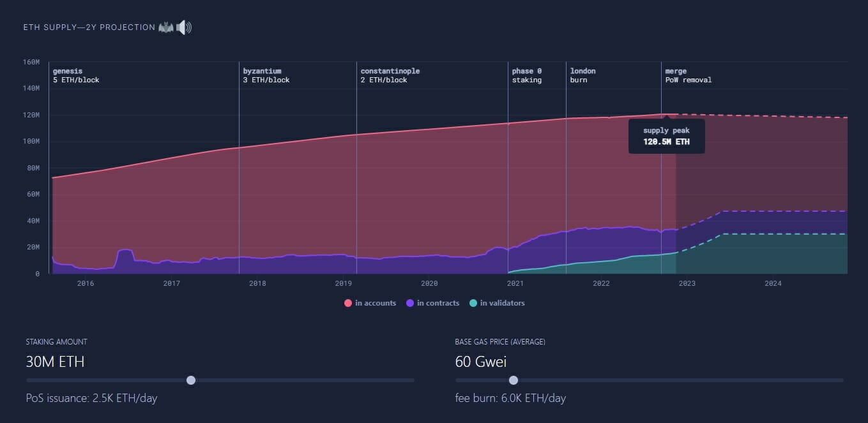Click the 'ETH SUPPLY—2Y PROJECTION' title
The width and height of the screenshot is (868, 423).
(x=88, y=27)
